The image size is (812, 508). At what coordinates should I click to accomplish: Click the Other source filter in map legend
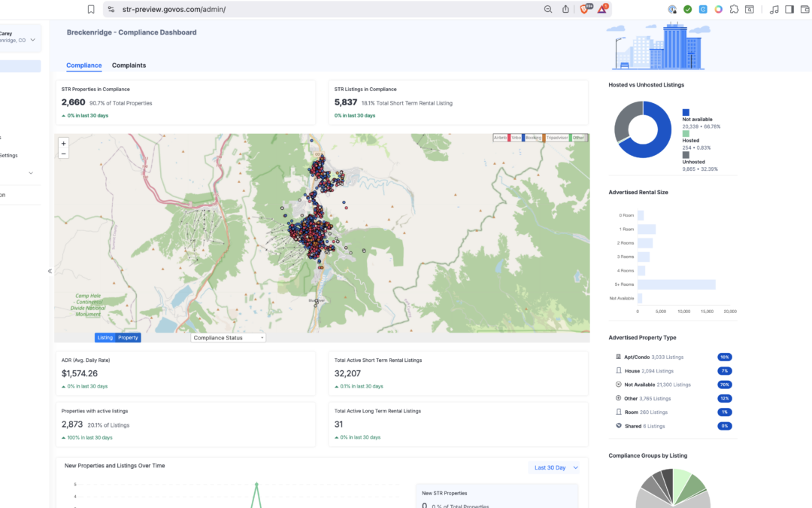[579, 138]
